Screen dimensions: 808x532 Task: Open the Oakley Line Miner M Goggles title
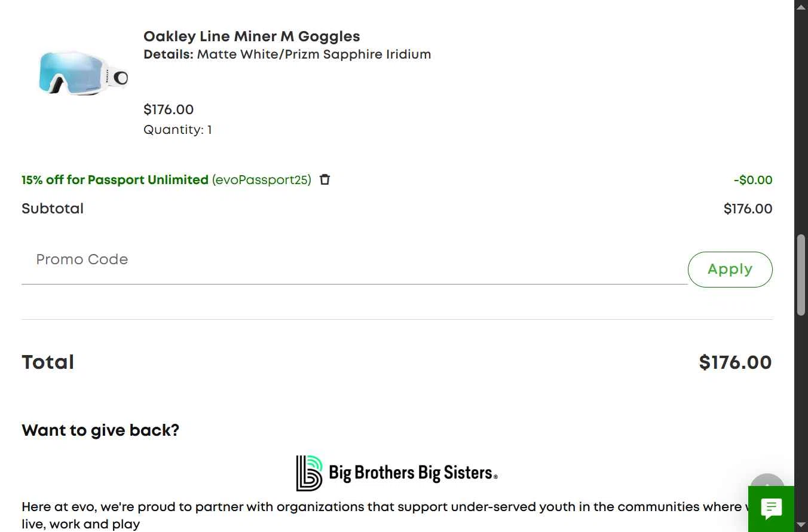tap(252, 36)
